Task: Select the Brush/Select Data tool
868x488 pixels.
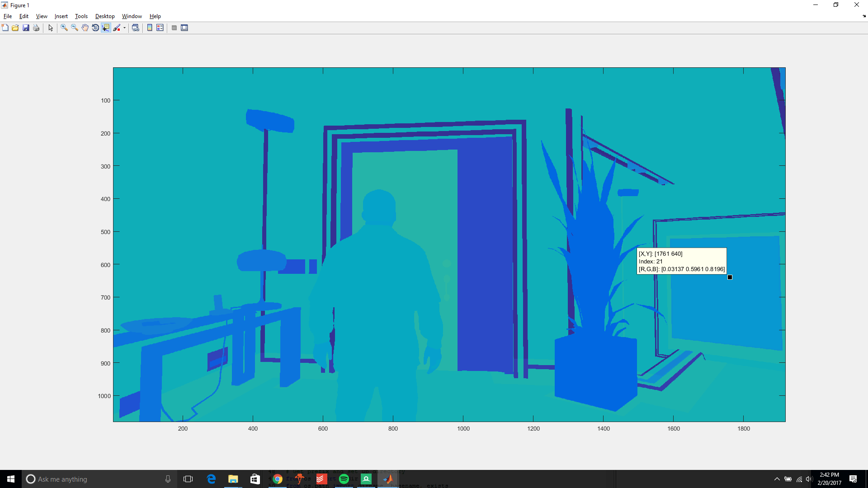Action: coord(117,28)
